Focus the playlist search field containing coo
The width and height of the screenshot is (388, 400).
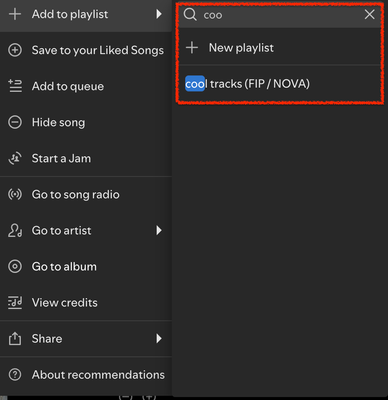click(x=279, y=15)
